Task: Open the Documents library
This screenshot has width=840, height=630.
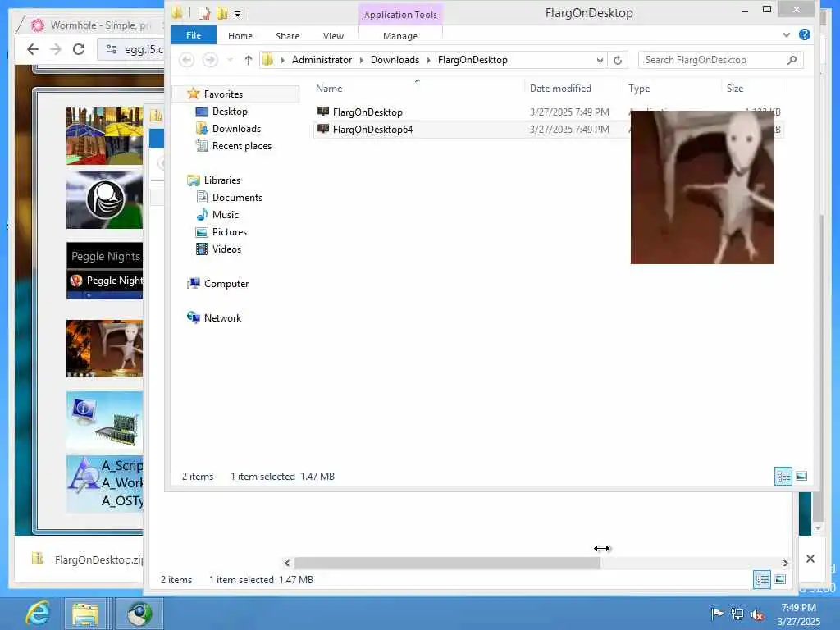Action: click(x=237, y=198)
